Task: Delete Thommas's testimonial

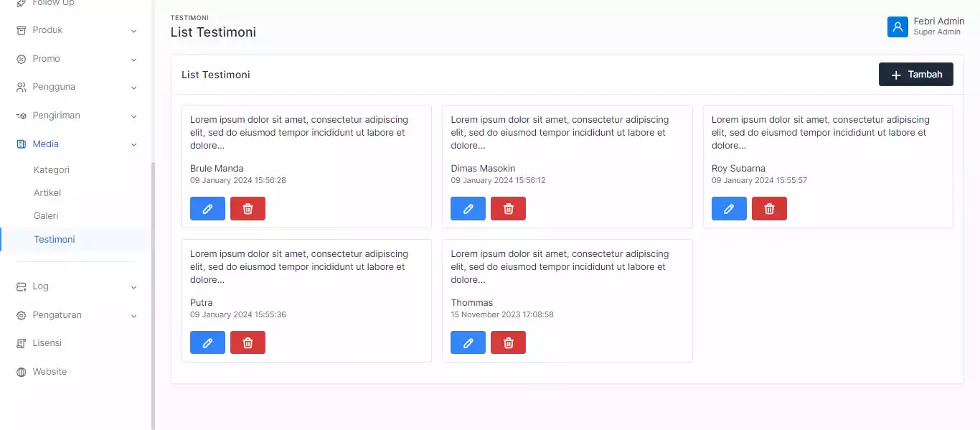Action: point(508,343)
